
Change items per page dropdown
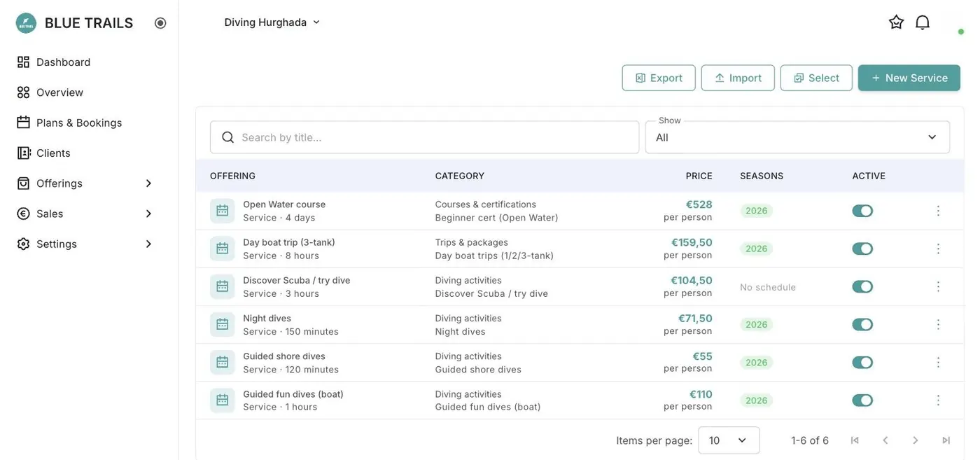[x=729, y=440]
